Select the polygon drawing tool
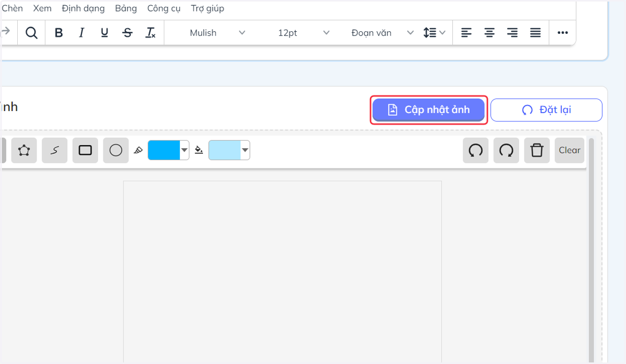This screenshot has height=364, width=626. pyautogui.click(x=24, y=151)
